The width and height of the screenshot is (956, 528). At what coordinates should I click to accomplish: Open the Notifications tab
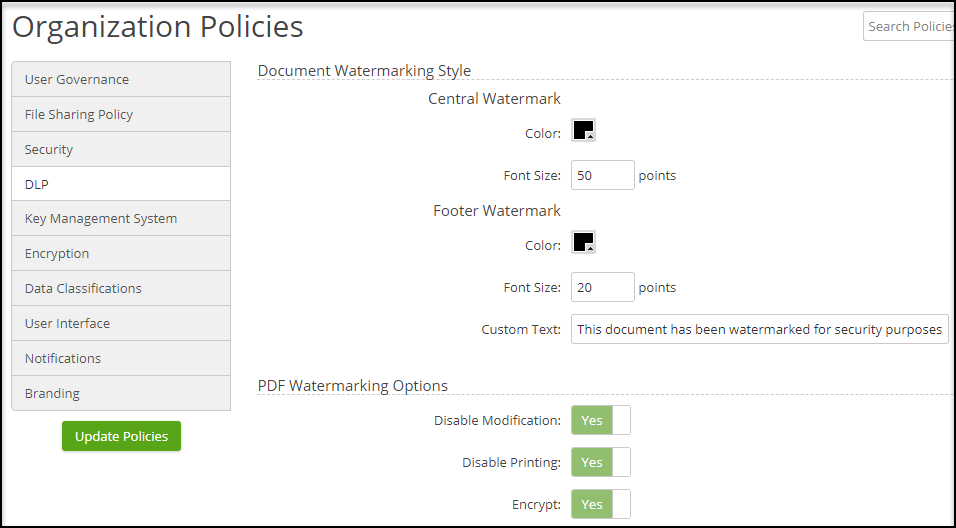(x=121, y=358)
